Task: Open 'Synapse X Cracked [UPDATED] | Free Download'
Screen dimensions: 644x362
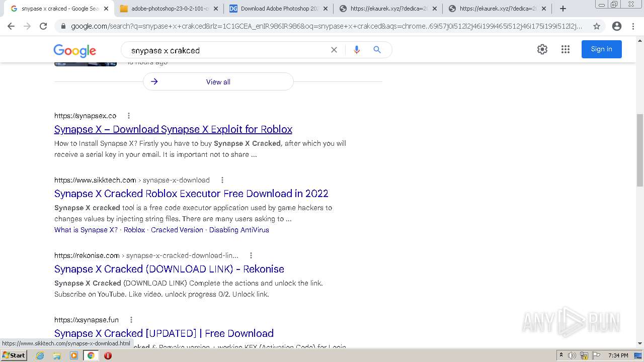Action: [164, 333]
